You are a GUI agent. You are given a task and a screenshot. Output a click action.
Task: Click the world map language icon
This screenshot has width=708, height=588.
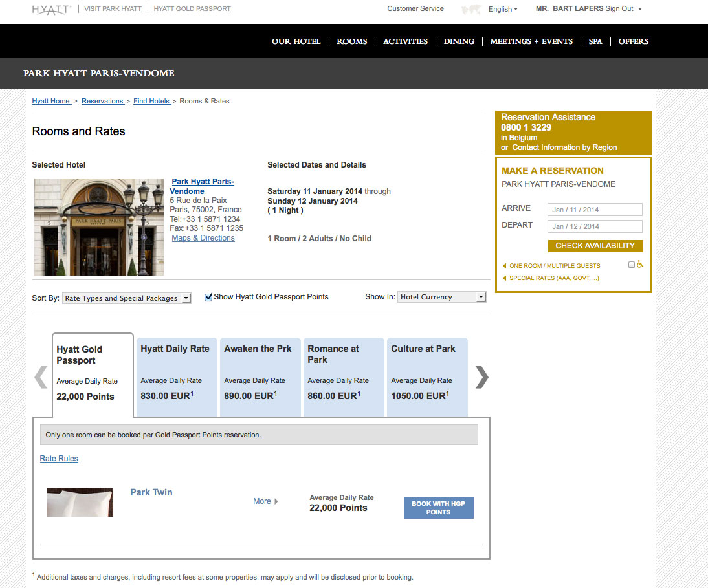coord(471,10)
